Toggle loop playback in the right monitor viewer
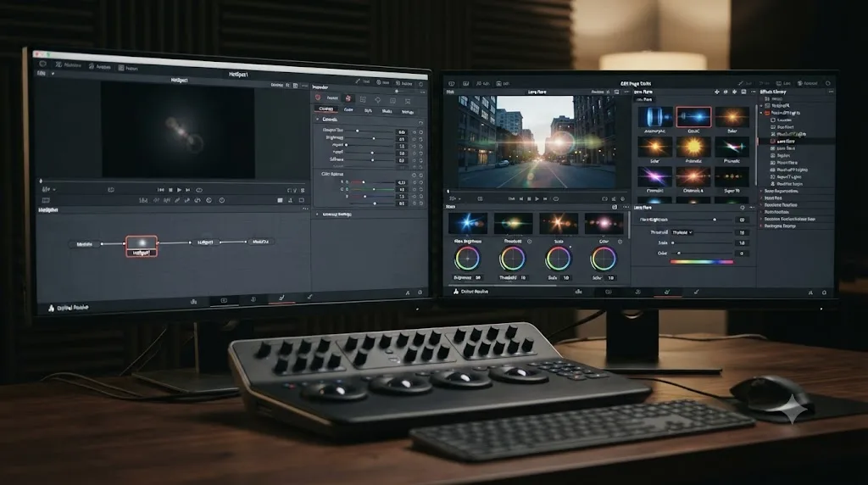Image resolution: width=868 pixels, height=485 pixels. coord(556,198)
